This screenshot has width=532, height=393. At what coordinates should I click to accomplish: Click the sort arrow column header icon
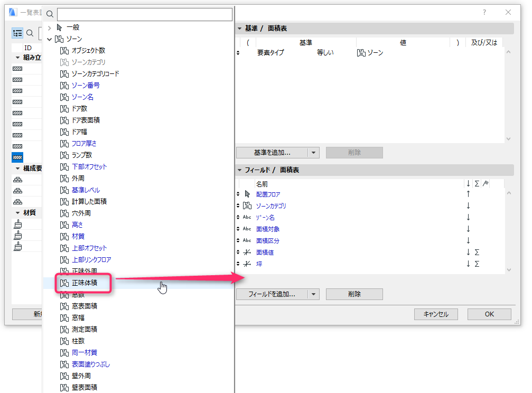[x=468, y=184]
